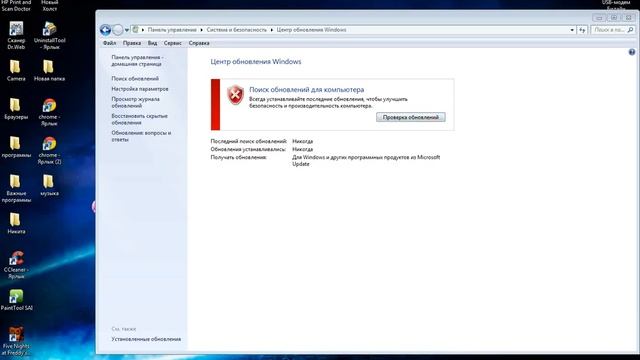Click Обновления устанавливались label

[x=248, y=149]
